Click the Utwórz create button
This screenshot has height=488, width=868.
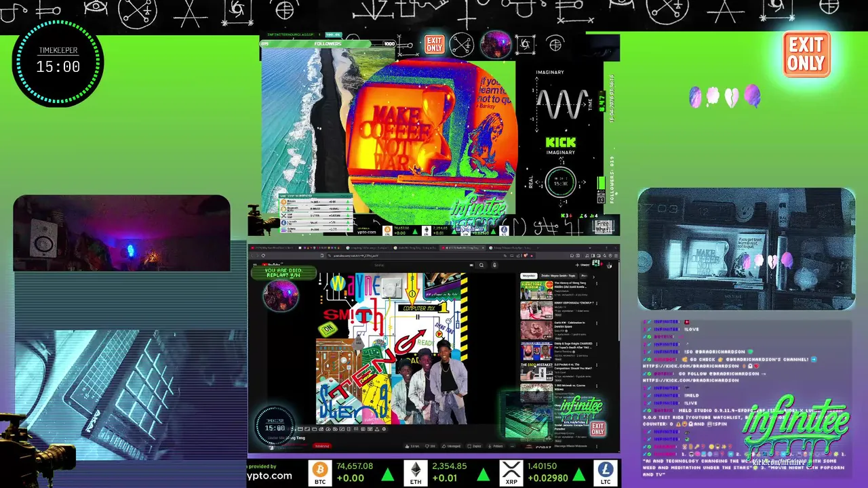582,265
